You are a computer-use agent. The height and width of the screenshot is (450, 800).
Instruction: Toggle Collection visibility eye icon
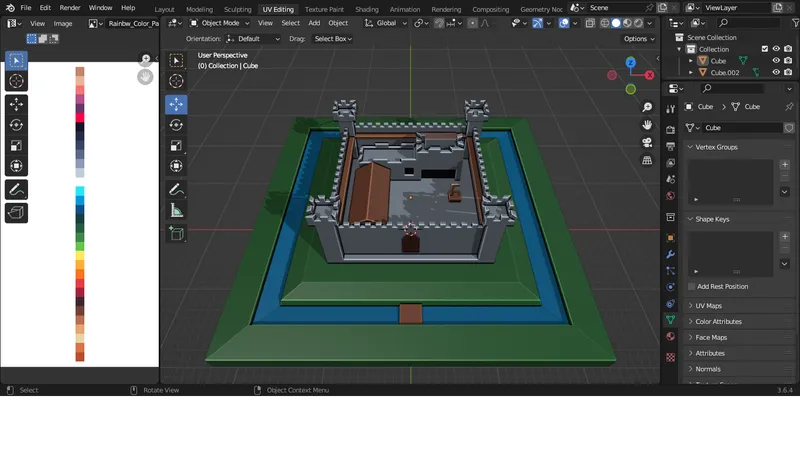coord(776,49)
